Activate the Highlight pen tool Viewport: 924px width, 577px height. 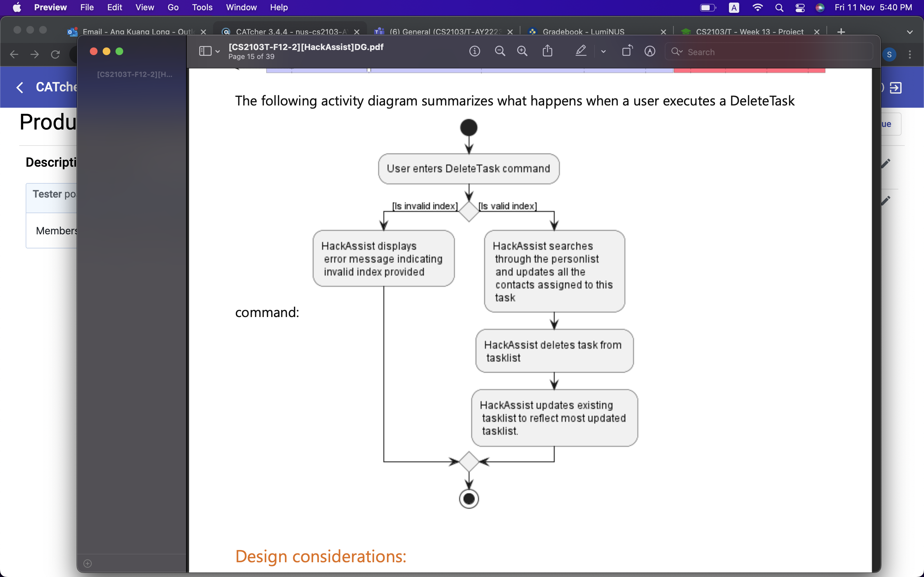click(x=581, y=51)
